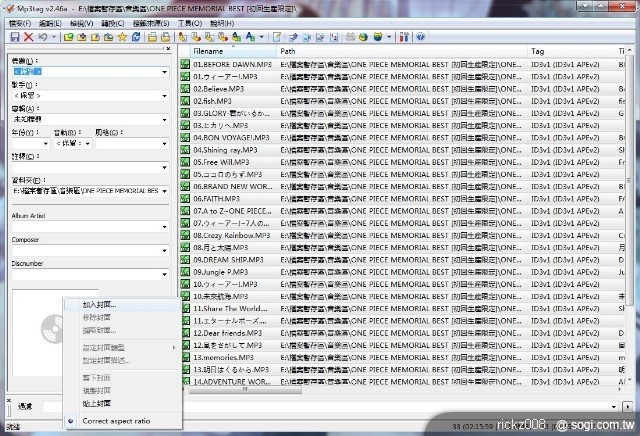Click the notepad with pencil toolbar icon
The width and height of the screenshot is (640, 436).
[x=277, y=37]
